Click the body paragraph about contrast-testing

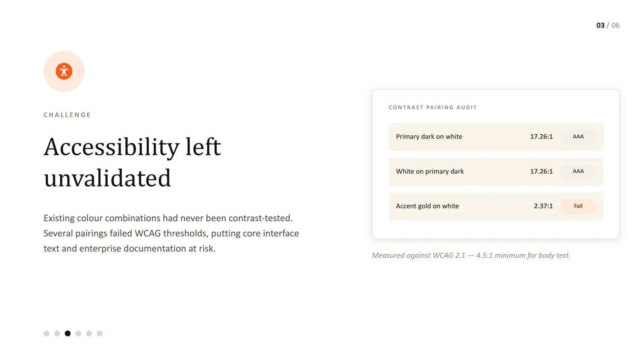pos(171,233)
